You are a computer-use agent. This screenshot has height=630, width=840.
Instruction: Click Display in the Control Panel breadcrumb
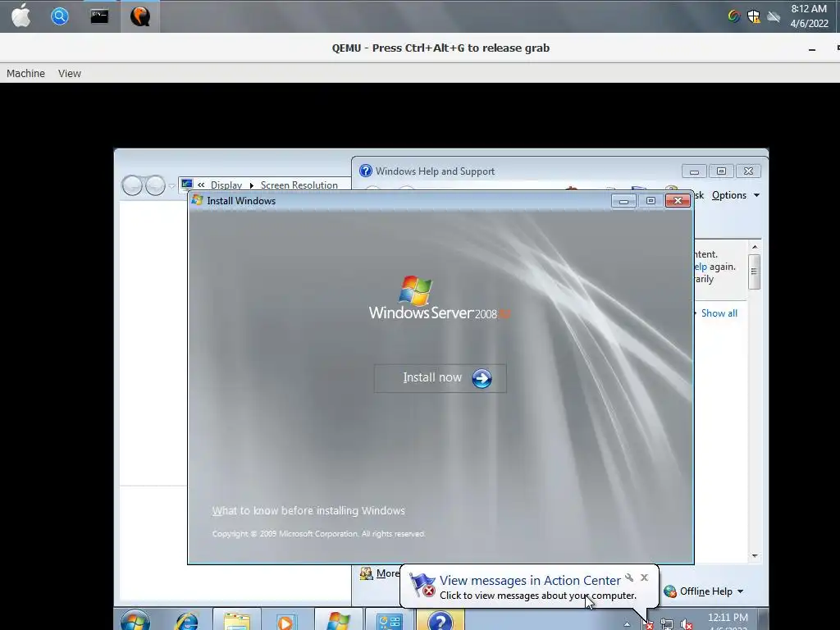tap(226, 185)
